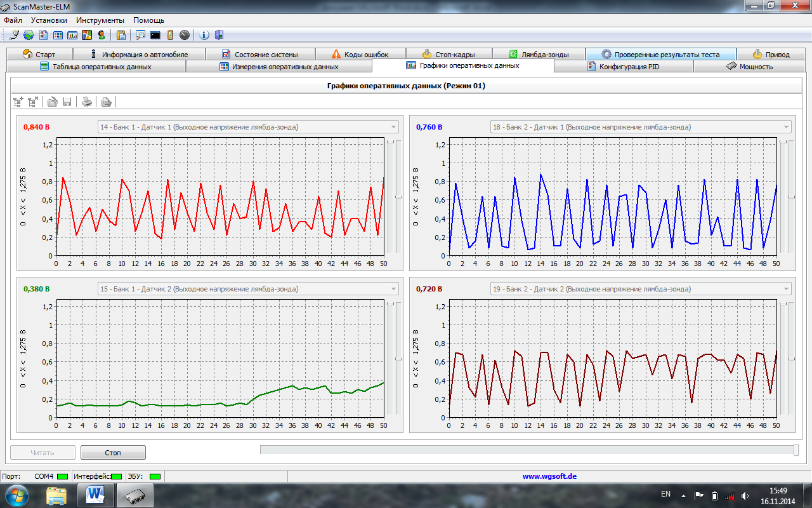Open the Установки menu
This screenshot has width=812, height=508.
[49, 20]
